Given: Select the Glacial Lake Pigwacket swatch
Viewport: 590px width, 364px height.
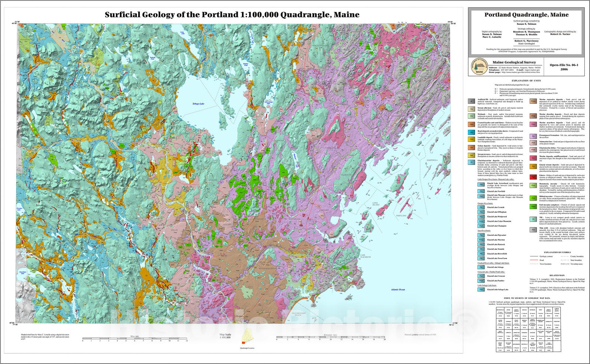Looking at the screenshot, I should point(481,235).
